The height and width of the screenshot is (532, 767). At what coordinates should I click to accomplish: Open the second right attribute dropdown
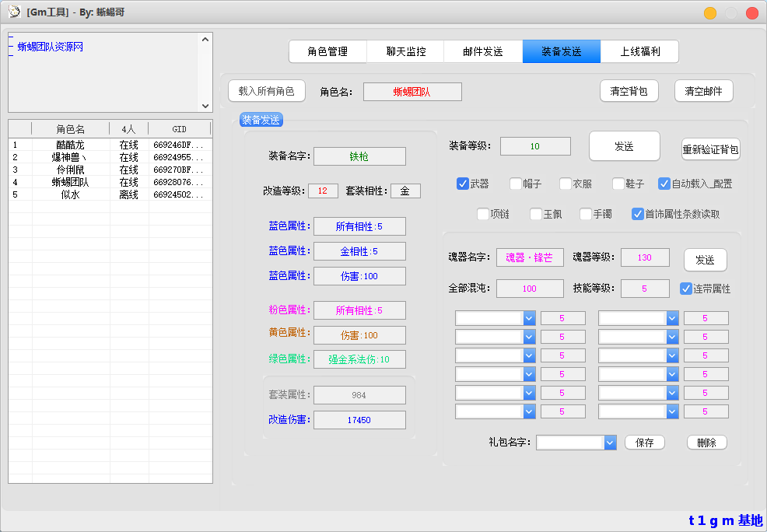(x=672, y=337)
